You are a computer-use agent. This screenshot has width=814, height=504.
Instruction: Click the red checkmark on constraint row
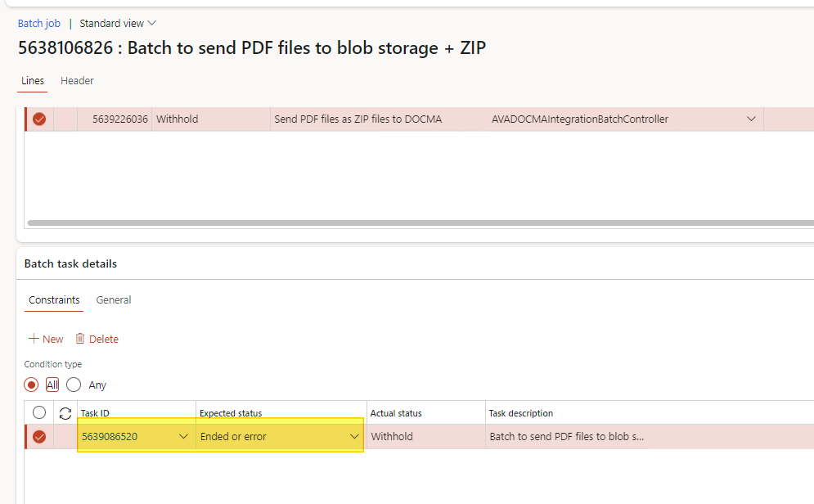point(39,437)
